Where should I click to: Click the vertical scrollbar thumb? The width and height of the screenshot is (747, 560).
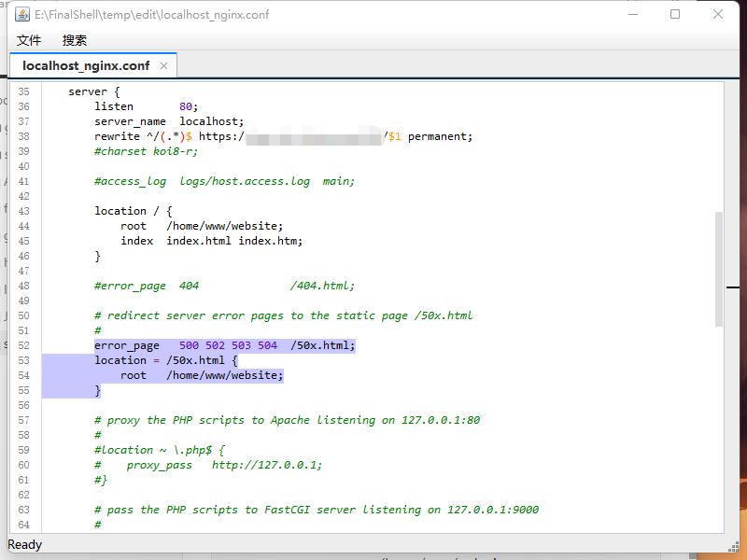pos(719,269)
